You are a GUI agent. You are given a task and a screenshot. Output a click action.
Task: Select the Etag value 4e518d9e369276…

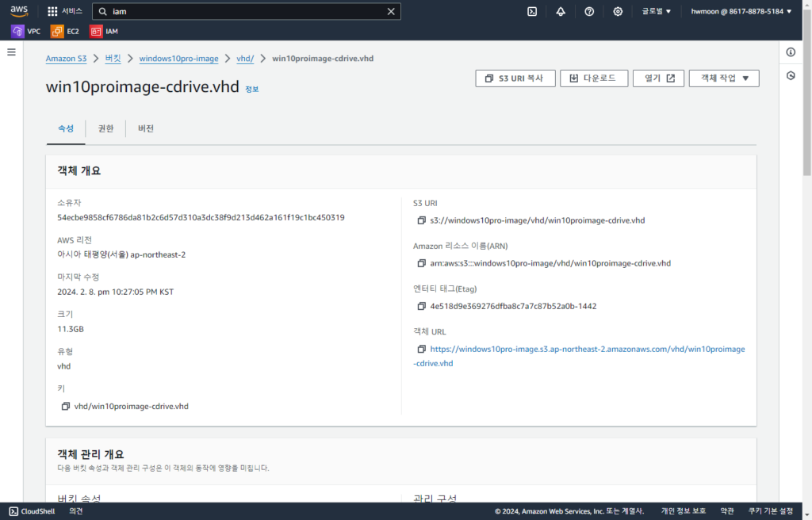pos(513,307)
